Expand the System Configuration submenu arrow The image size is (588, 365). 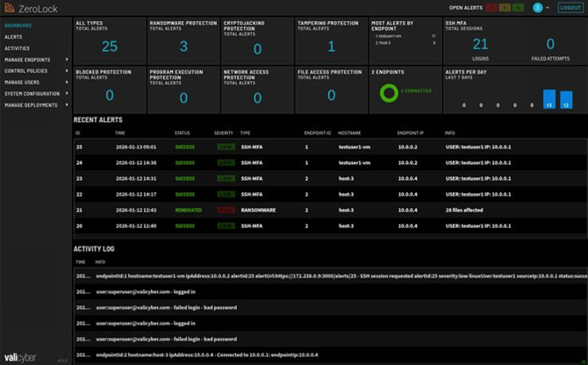tap(67, 93)
